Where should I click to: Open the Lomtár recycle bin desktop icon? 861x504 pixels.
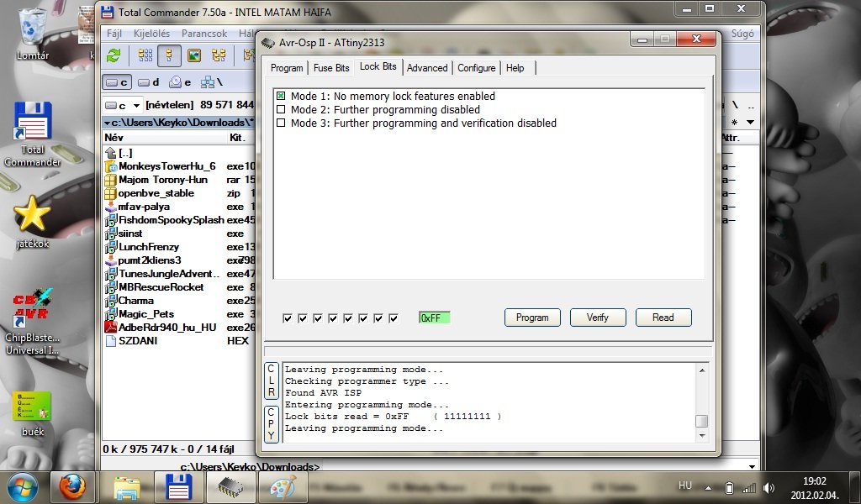33,34
